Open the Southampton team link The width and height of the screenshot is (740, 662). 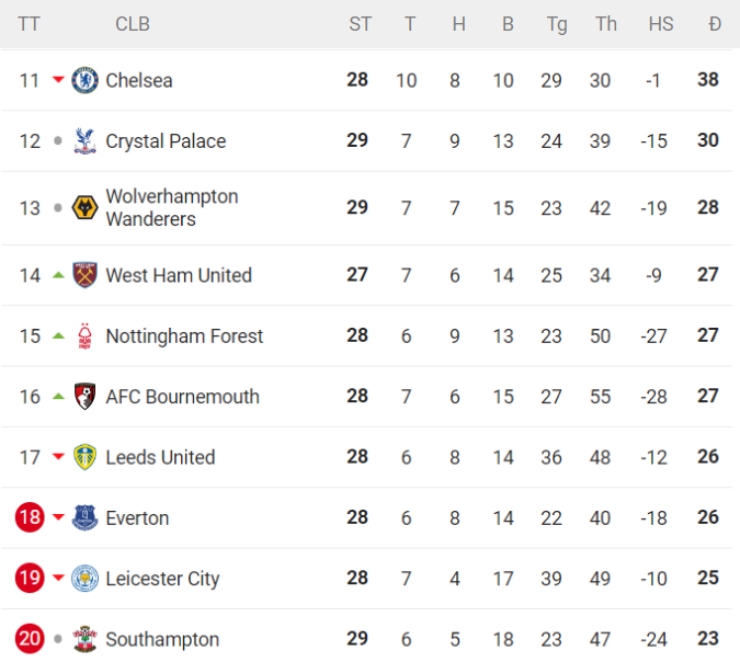coord(162,639)
